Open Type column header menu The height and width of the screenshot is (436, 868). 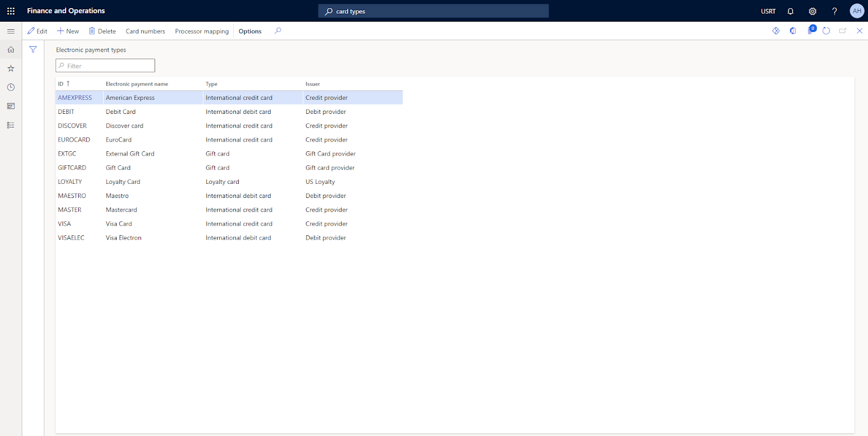click(212, 84)
